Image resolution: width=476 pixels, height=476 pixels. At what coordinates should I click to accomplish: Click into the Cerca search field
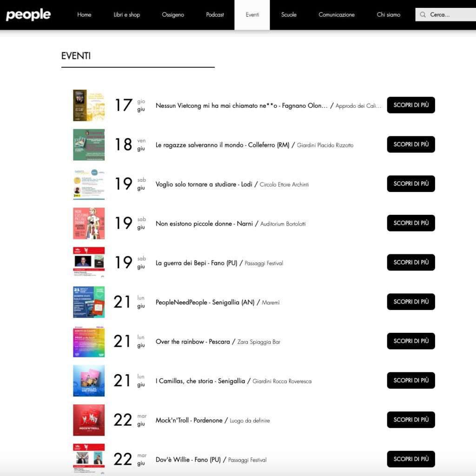pyautogui.click(x=445, y=14)
